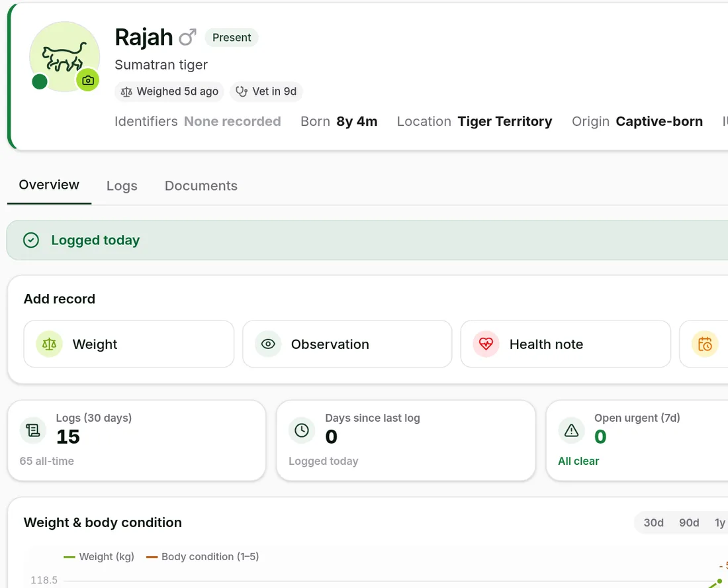This screenshot has width=728, height=588.
Task: Switch to the Logs tab
Action: pos(122,186)
